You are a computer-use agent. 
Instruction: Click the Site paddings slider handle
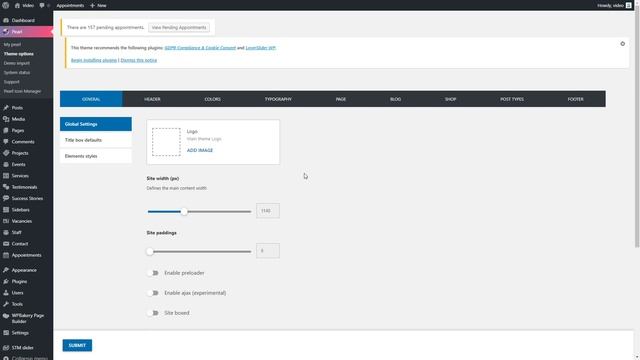click(150, 251)
